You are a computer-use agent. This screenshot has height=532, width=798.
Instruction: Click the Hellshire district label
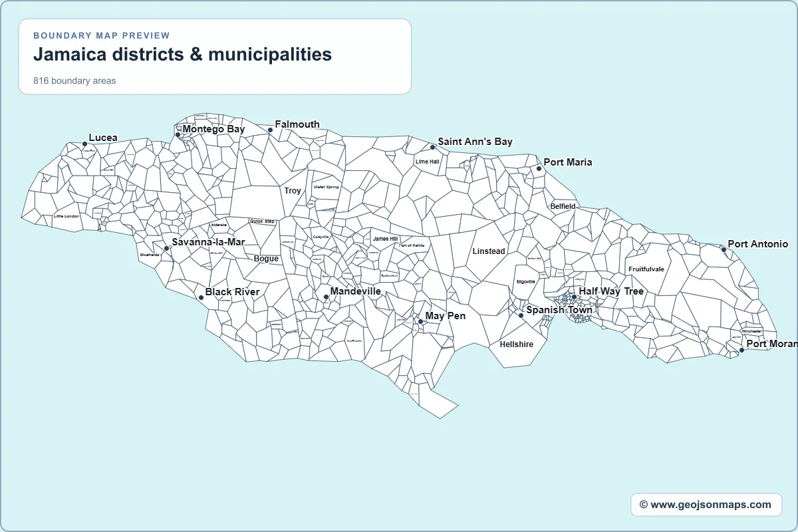point(516,344)
